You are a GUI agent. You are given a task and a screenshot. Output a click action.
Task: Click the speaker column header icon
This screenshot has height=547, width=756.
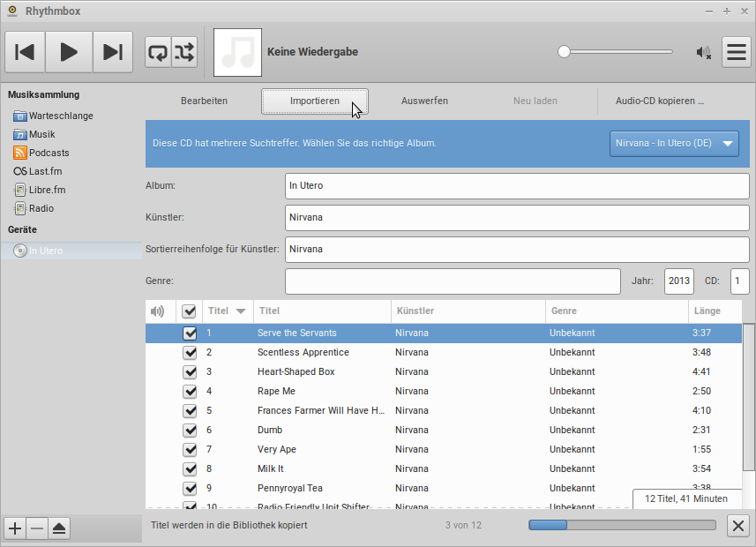click(x=158, y=311)
